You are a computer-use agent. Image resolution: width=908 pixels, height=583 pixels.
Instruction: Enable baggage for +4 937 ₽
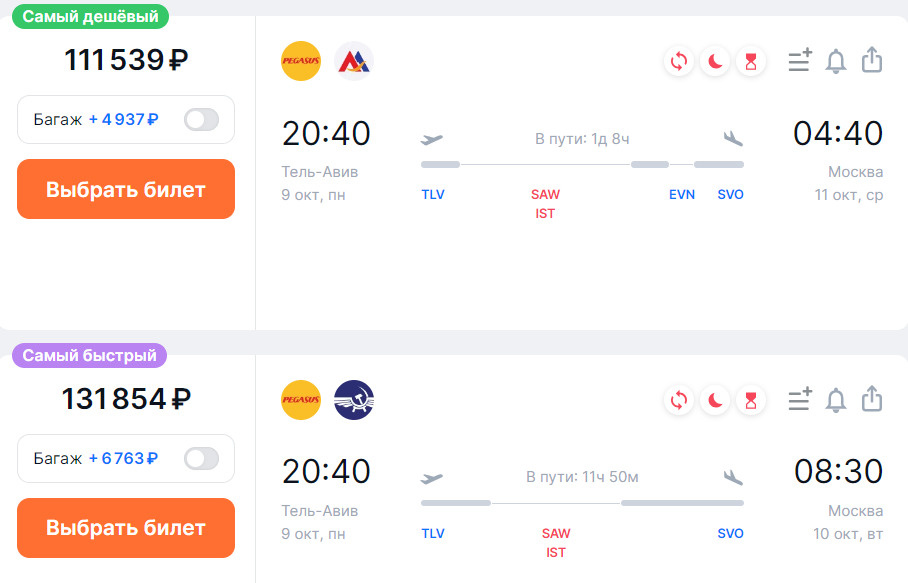point(202,120)
